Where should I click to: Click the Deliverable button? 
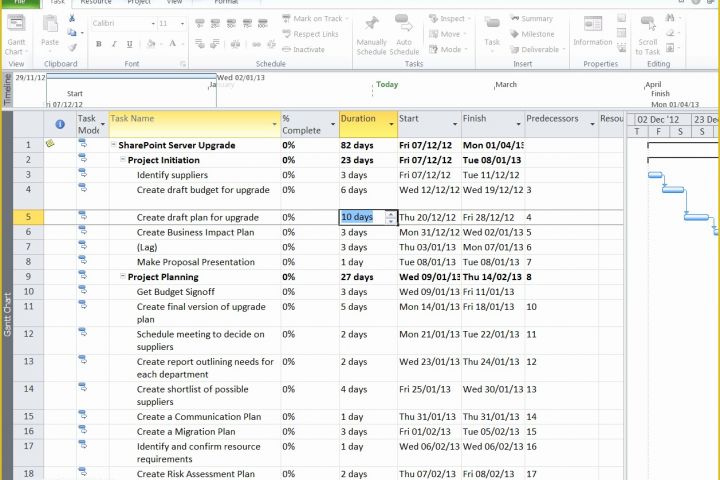pos(537,49)
